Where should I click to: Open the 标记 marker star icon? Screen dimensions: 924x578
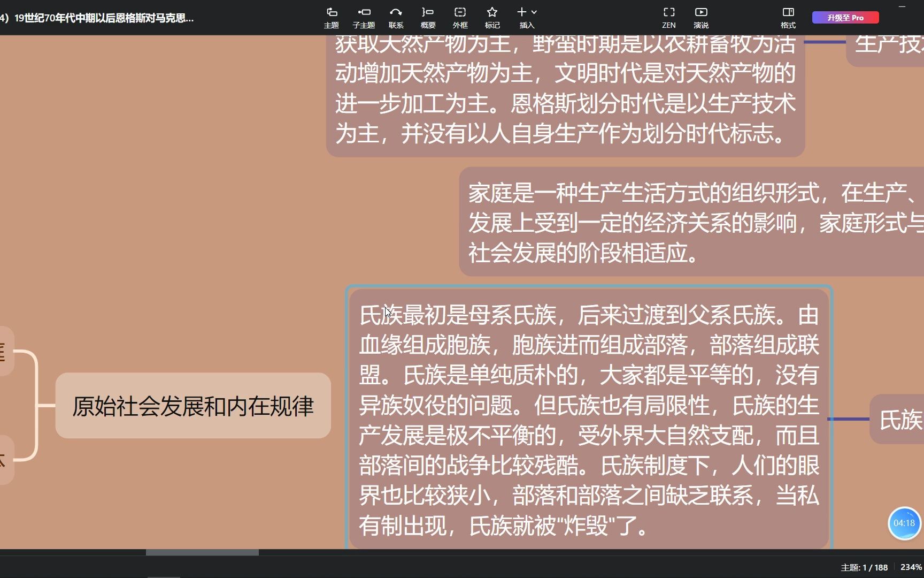pyautogui.click(x=492, y=18)
